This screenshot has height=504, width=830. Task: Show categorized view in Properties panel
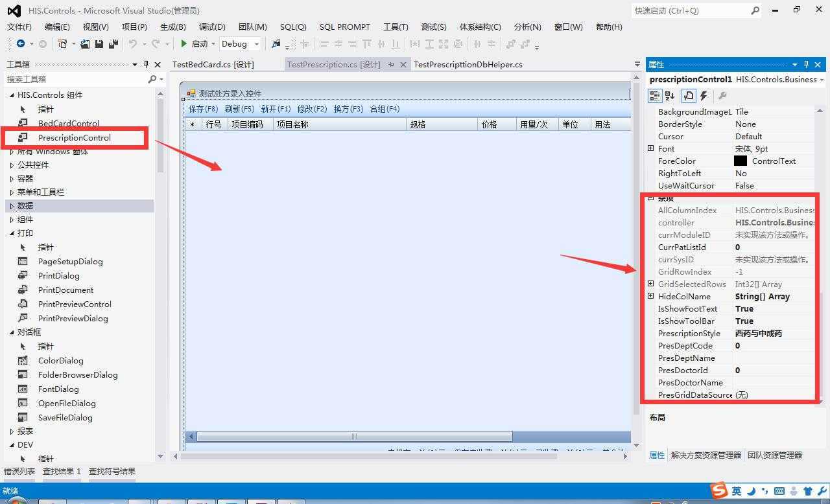click(655, 96)
